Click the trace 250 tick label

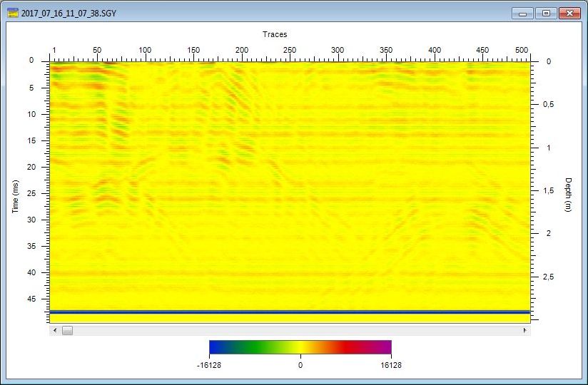pos(290,50)
